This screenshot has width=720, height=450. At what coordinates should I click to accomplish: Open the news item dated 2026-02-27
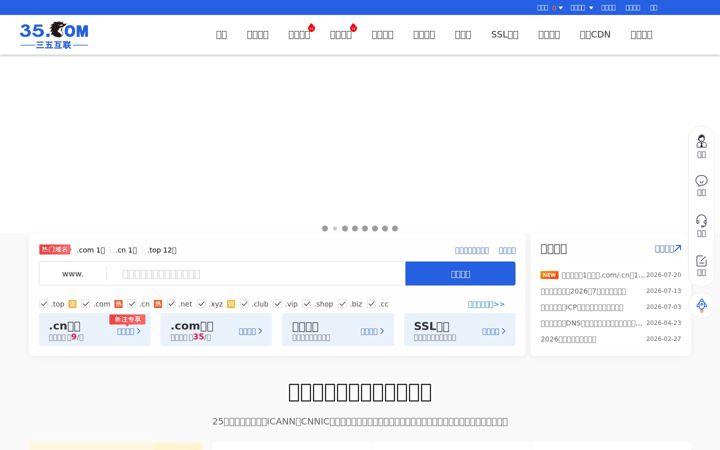coord(568,339)
